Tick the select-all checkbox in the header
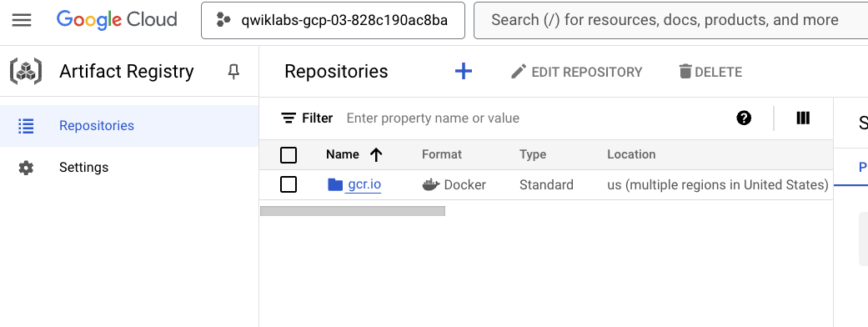The height and width of the screenshot is (327, 868). click(288, 154)
